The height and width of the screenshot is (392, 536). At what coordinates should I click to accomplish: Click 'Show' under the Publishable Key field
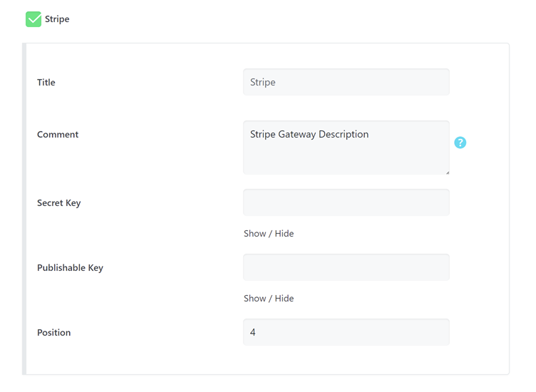coord(254,299)
